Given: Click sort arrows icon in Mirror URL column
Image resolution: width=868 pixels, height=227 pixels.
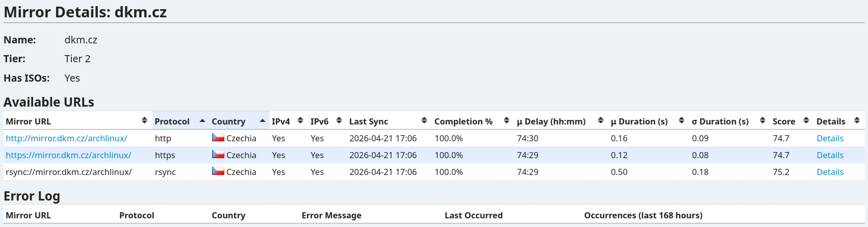Looking at the screenshot, I should [144, 121].
